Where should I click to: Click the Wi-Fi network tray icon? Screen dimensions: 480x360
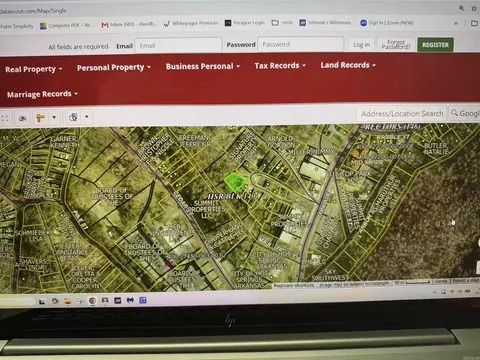452,292
